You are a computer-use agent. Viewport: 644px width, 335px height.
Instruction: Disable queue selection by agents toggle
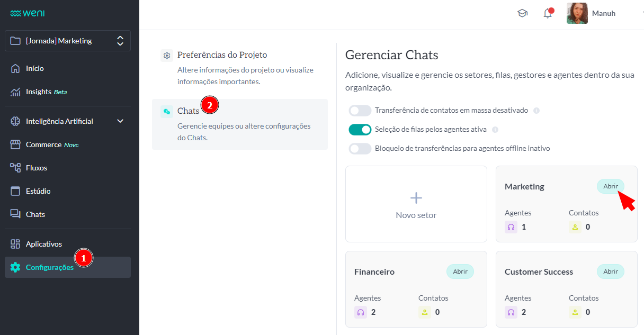click(360, 130)
